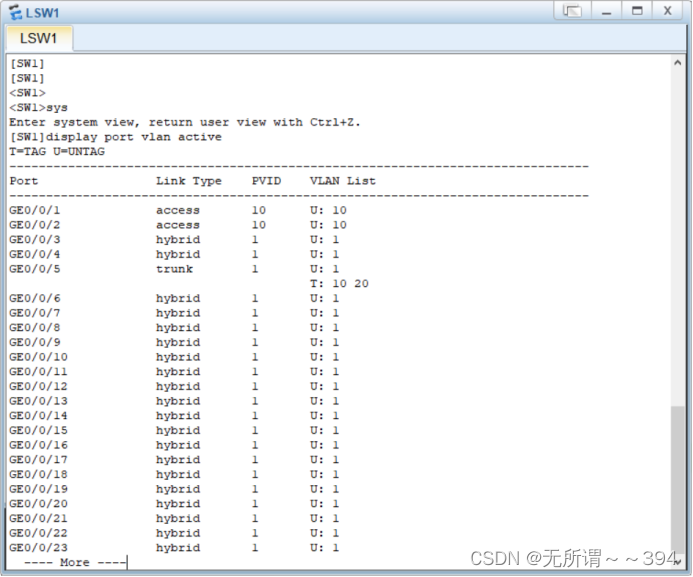Click the '<SW1>sys' command line
Screen dimensions: 693x577
tap(38, 108)
